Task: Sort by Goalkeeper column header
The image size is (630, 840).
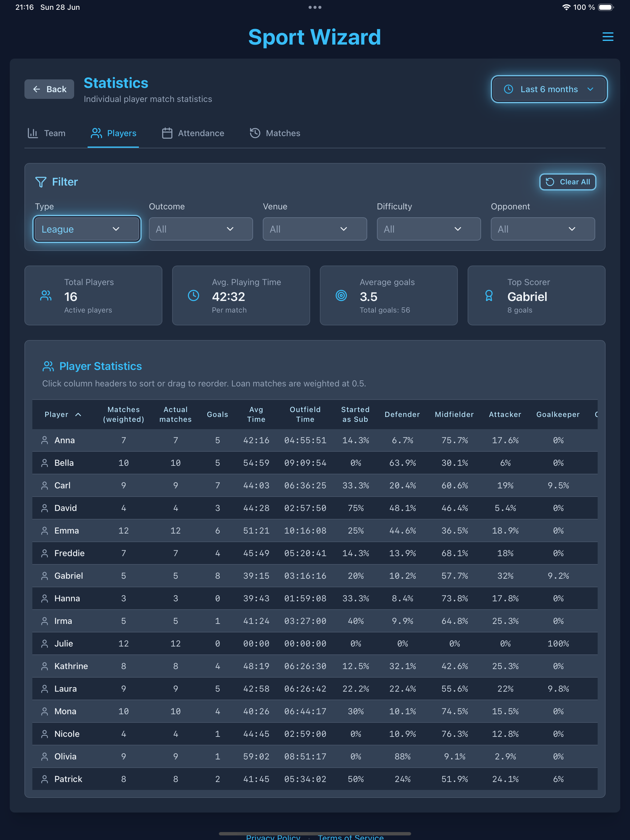Action: [558, 414]
